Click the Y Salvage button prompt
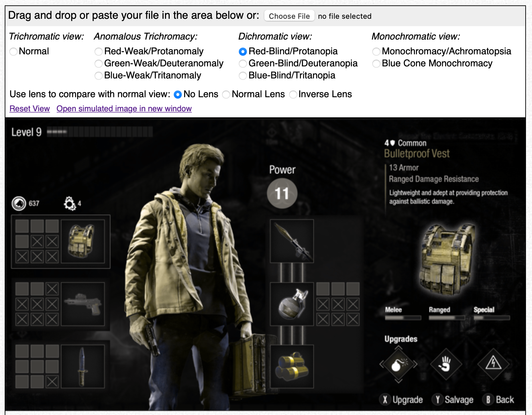Image resolution: width=532 pixels, height=415 pixels. (453, 399)
